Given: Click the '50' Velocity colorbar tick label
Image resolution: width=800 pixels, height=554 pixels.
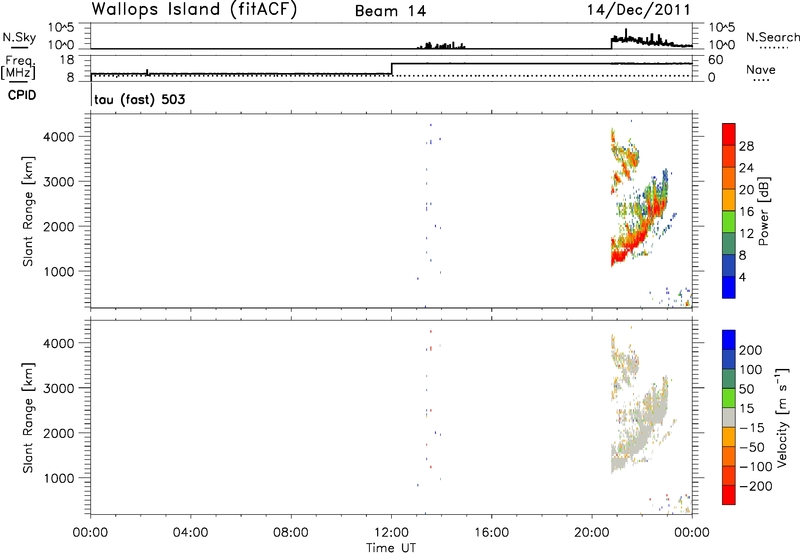Looking at the screenshot, I should pyautogui.click(x=746, y=389).
